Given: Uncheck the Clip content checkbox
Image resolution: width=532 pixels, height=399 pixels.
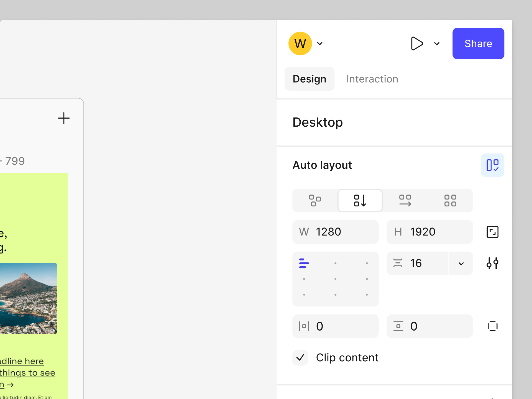Looking at the screenshot, I should pyautogui.click(x=300, y=357).
